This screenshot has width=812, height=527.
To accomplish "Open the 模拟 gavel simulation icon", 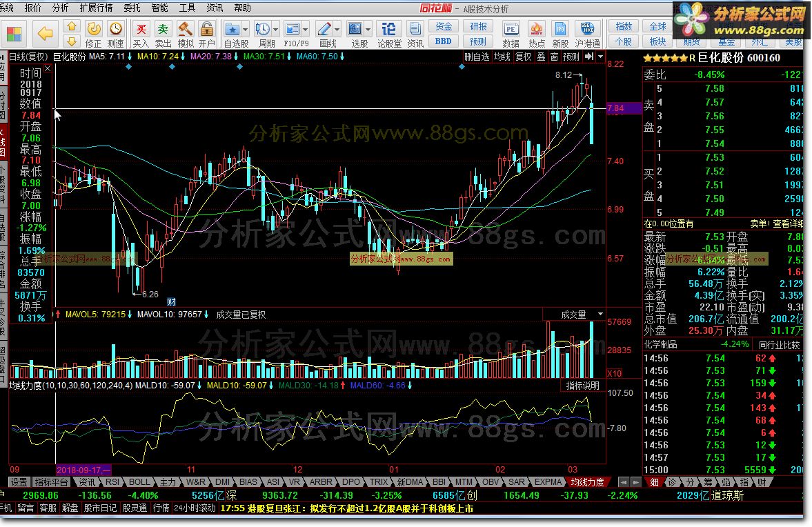I will point(185,28).
